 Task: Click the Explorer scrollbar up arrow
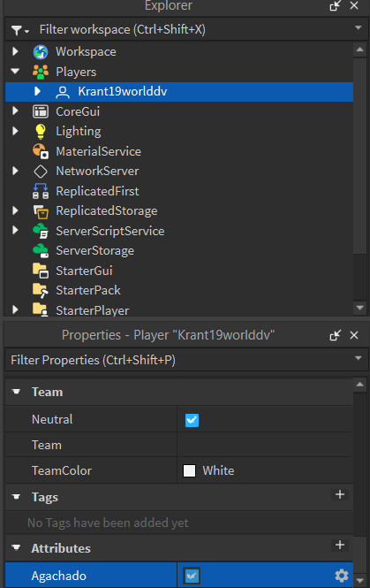pos(360,50)
